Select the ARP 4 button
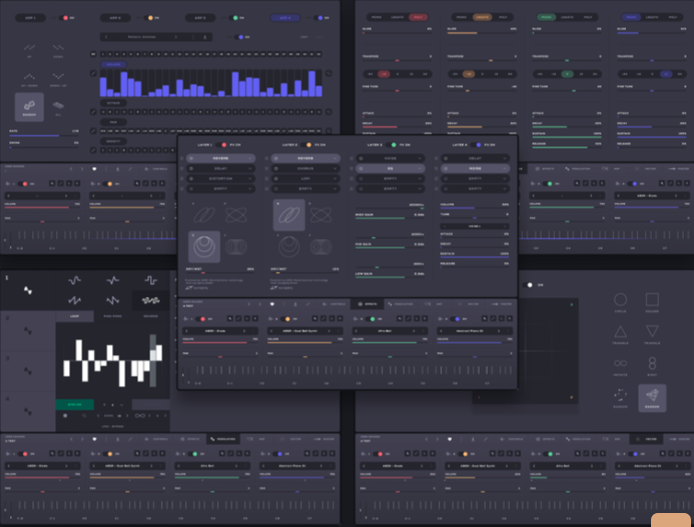Viewport: 694px width, 527px height. (285, 18)
